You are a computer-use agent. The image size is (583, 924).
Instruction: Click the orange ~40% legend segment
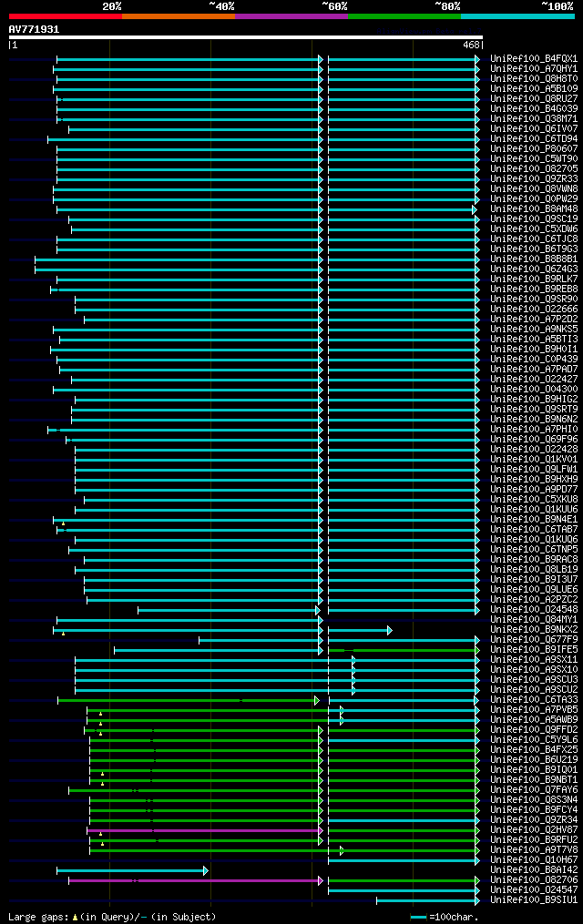(179, 16)
